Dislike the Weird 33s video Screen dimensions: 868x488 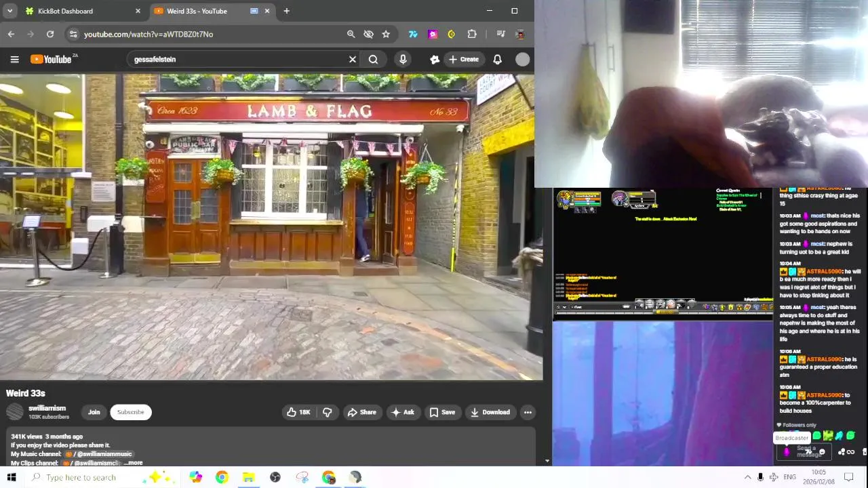pos(328,412)
